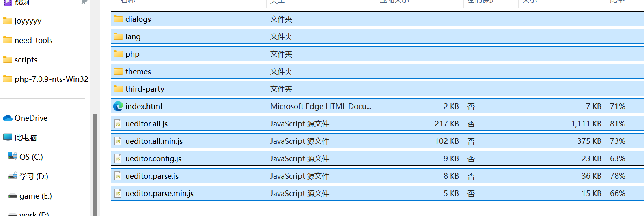Click the JS file icon for ueditor.parse.min.js
644x216 pixels.
click(x=118, y=193)
